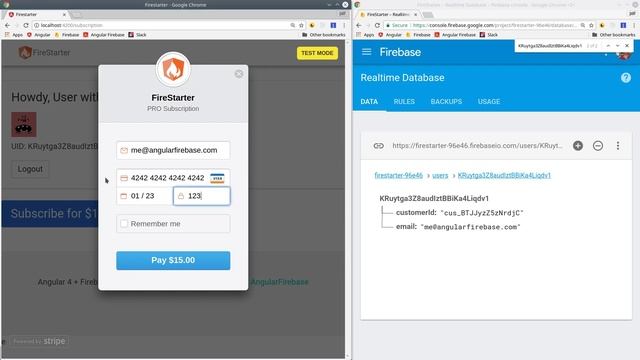This screenshot has width=640, height=360.
Task: Reload the Firebase console page
Action: 377,25
